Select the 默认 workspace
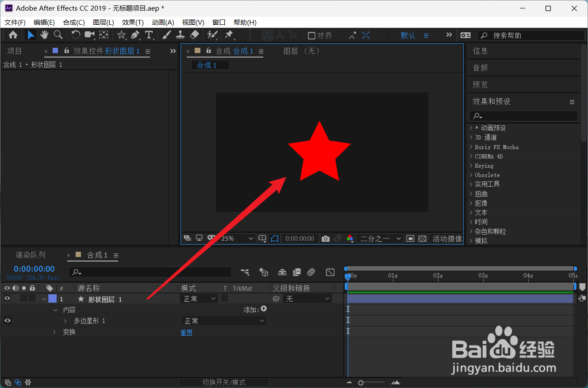The width and height of the screenshot is (588, 388). point(408,35)
